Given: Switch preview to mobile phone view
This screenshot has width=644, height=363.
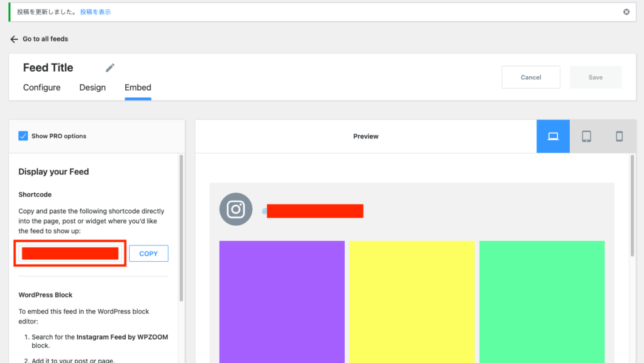Looking at the screenshot, I should point(619,136).
